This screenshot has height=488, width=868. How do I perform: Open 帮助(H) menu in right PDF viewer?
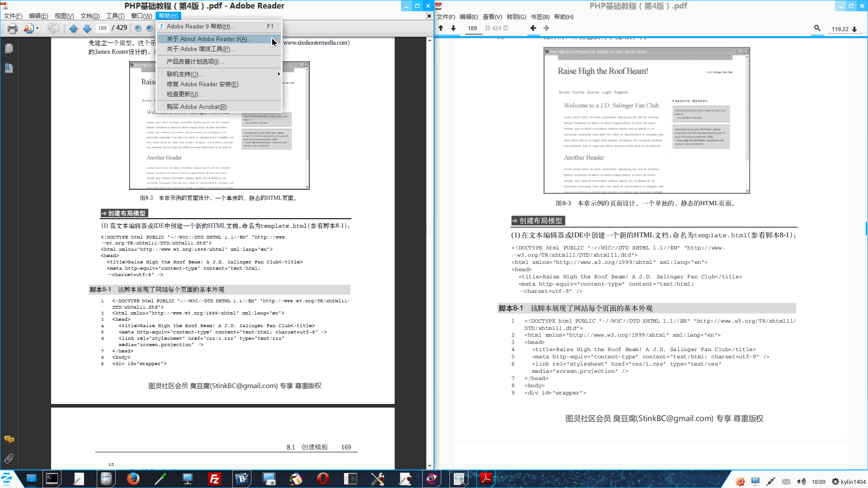pyautogui.click(x=564, y=17)
